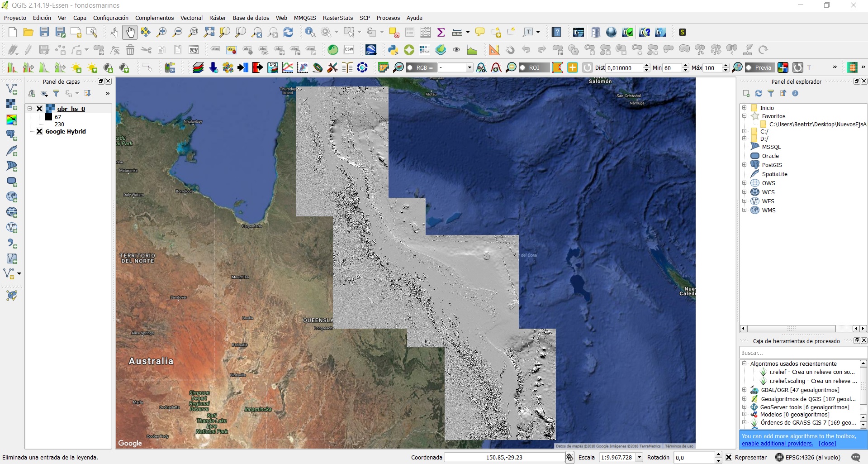Click the enable additional providers link

777,444
